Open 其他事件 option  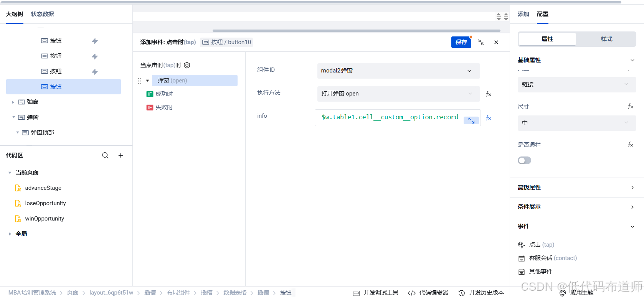click(x=535, y=272)
